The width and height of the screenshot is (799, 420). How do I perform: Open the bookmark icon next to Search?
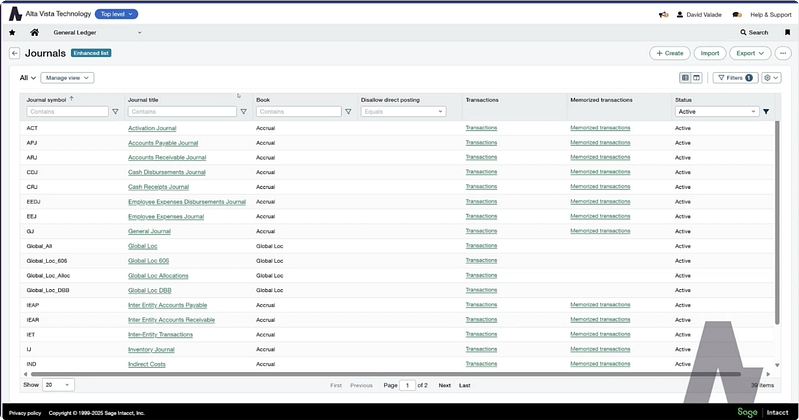[787, 32]
